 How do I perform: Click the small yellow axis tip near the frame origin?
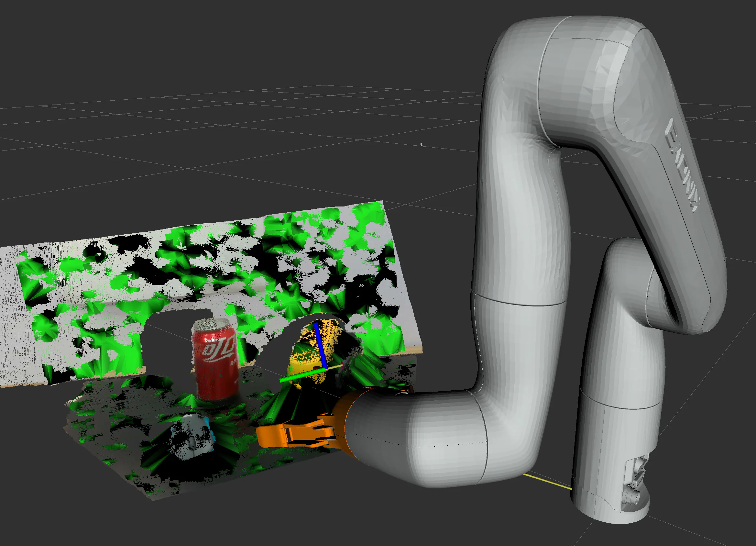click(x=337, y=367)
